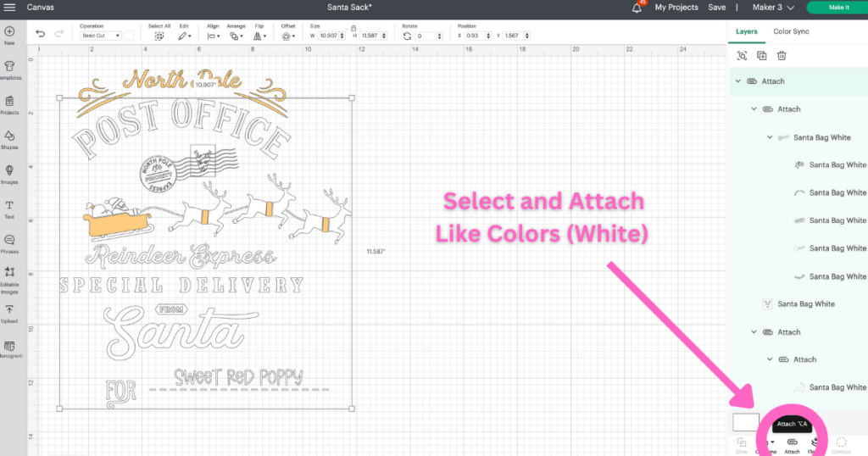Collapse the Santa Bag White group chevron

(x=770, y=137)
